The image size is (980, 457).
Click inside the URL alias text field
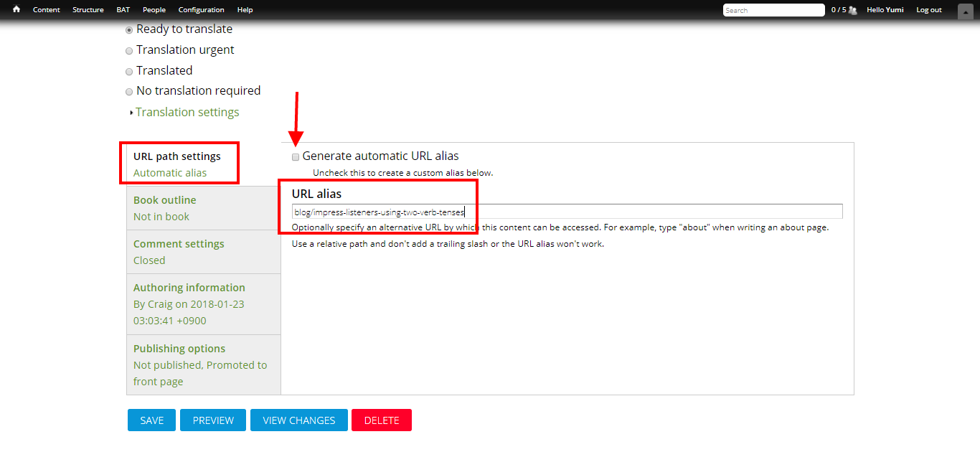[566, 211]
